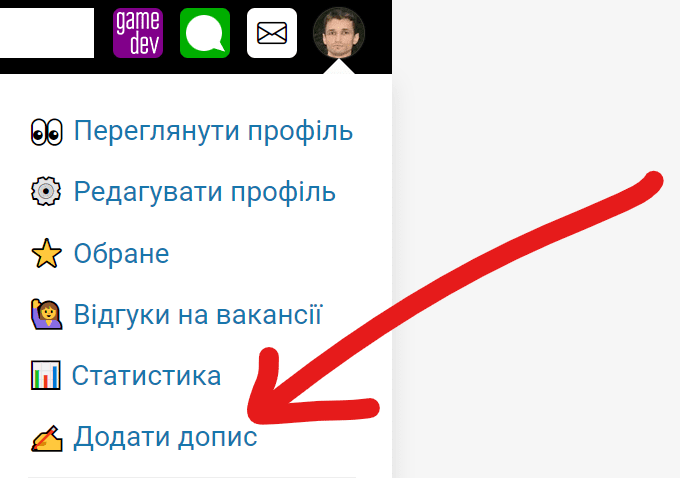Open the purple game dev section icon
This screenshot has height=478, width=680.
tap(138, 33)
